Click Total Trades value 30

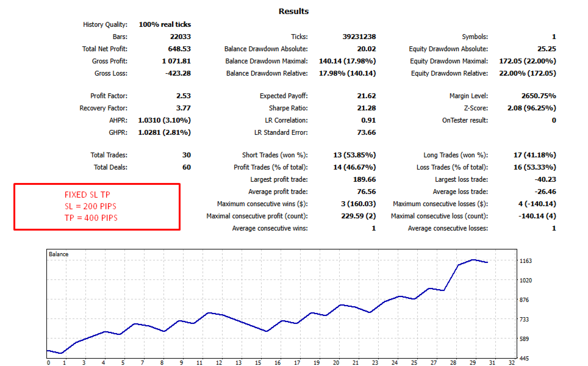click(x=187, y=156)
